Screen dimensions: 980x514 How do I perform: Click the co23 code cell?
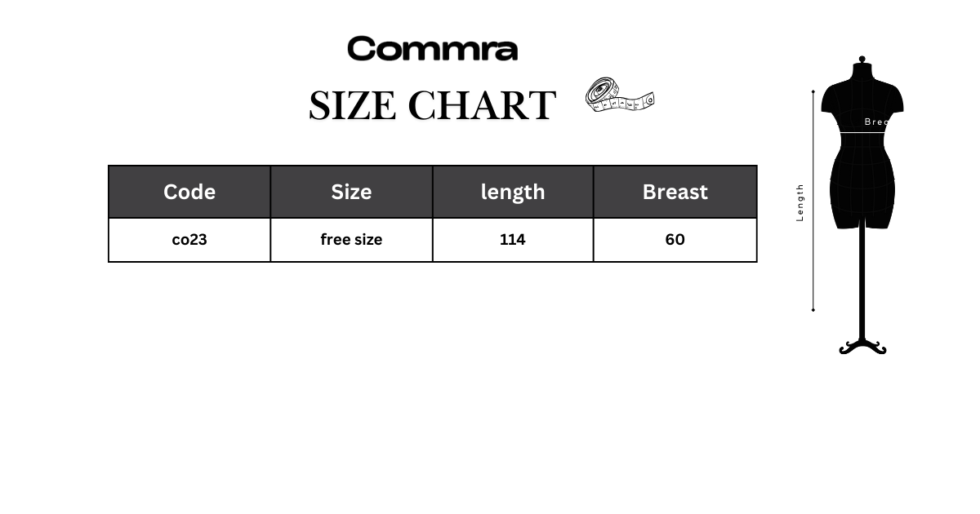189,240
